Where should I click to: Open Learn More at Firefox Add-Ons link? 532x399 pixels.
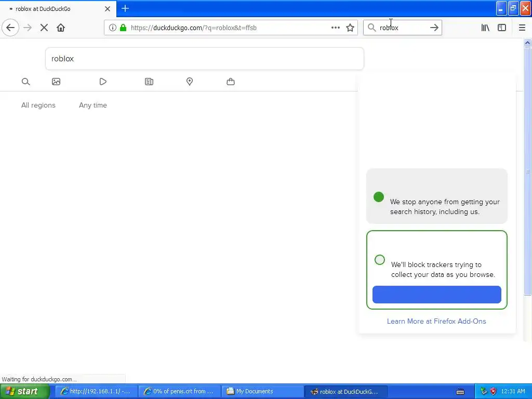point(436,321)
